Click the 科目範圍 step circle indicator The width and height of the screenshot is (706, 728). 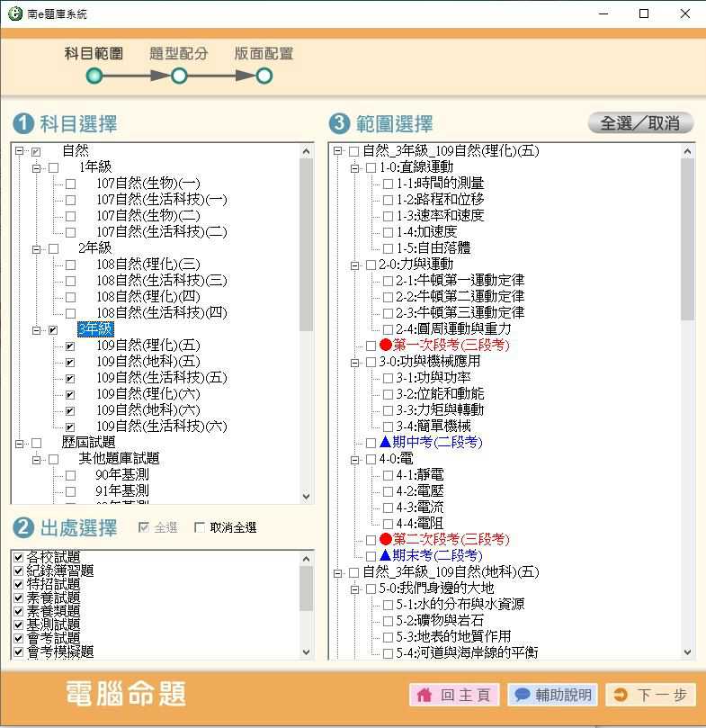click(94, 76)
